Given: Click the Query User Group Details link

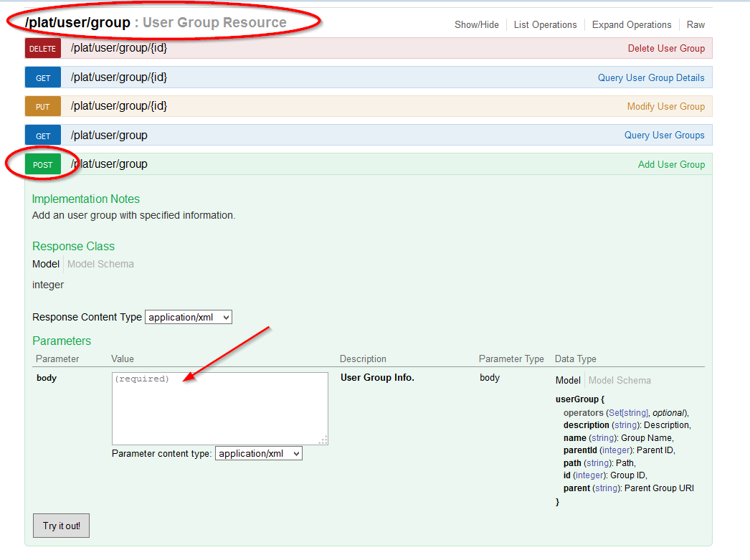Looking at the screenshot, I should pos(651,77).
